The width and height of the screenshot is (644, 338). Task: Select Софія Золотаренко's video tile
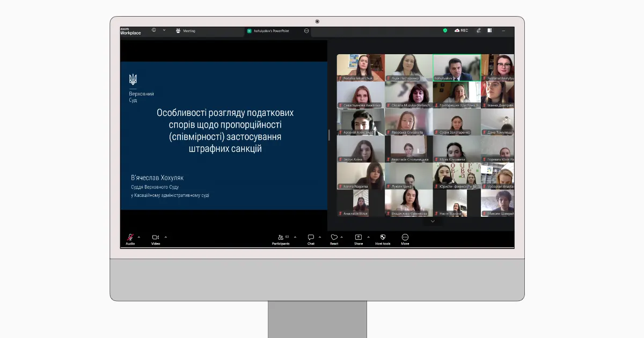click(457, 122)
